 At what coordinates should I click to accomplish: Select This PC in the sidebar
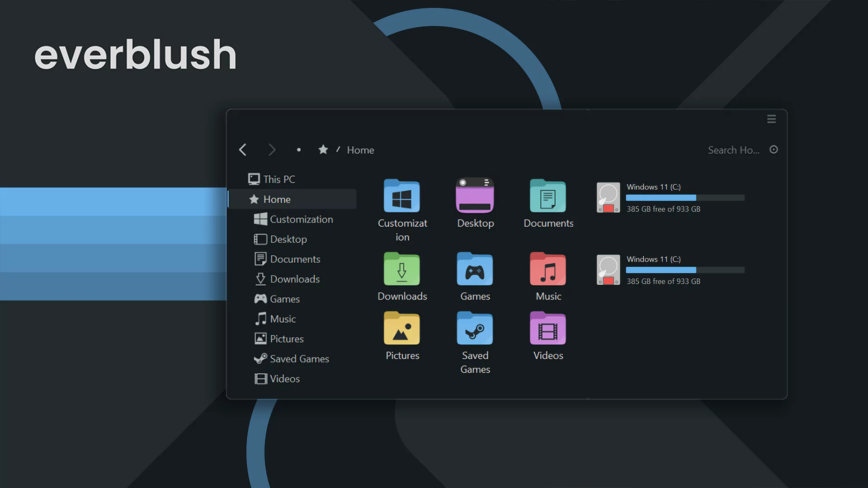279,179
